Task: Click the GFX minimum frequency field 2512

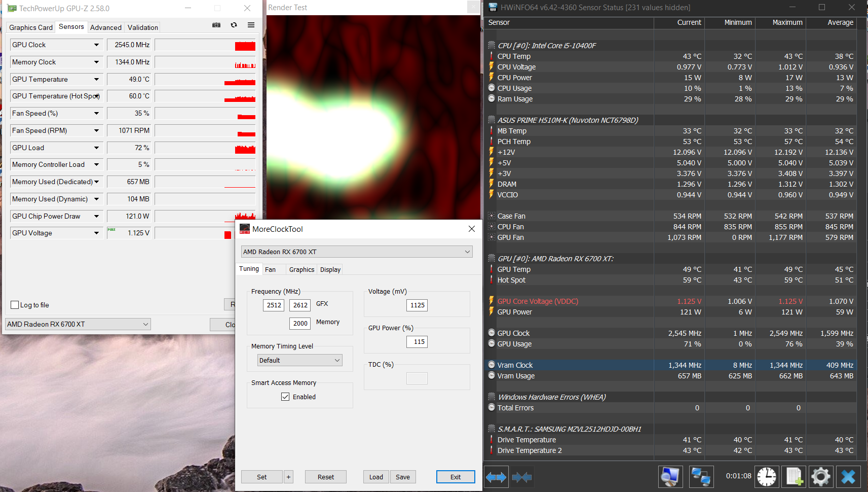Action: tap(274, 305)
